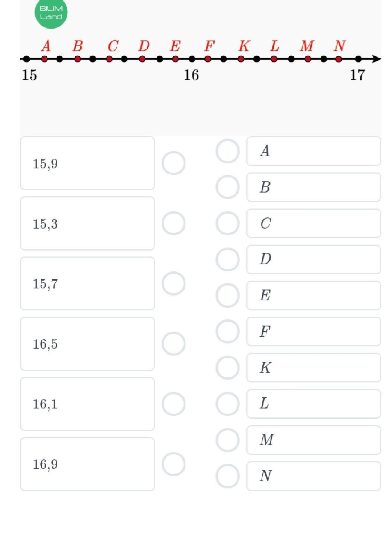Select the radio circle next to 16,1
This screenshot has height=533, width=392.
pos(174,404)
